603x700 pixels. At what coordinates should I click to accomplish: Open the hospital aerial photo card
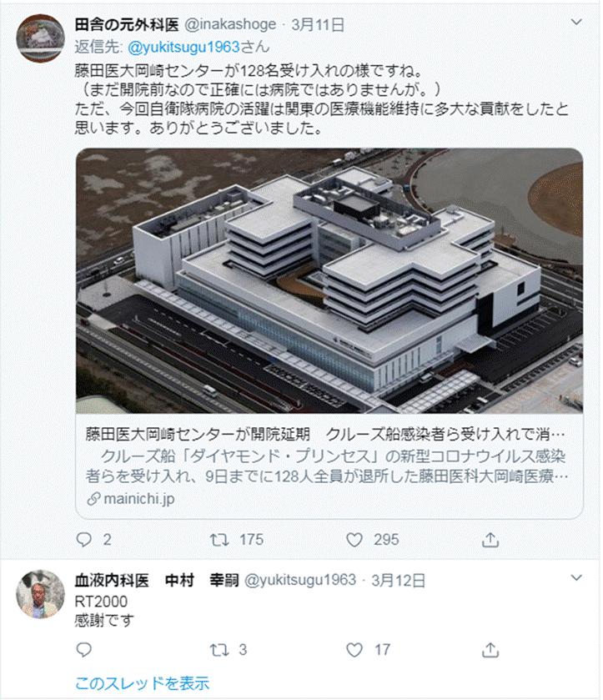click(329, 281)
